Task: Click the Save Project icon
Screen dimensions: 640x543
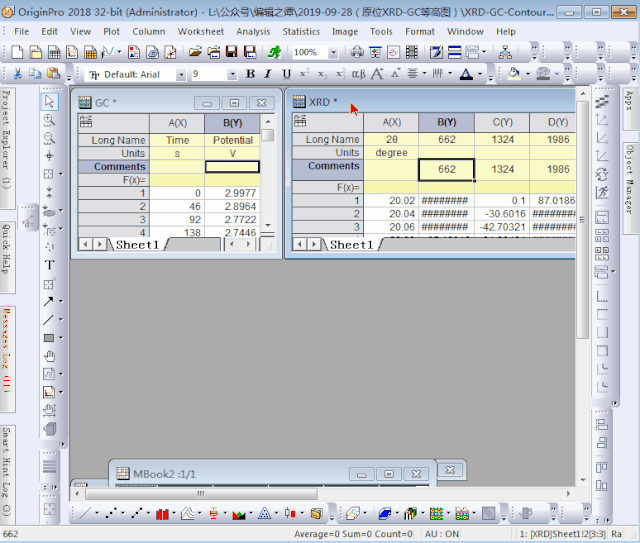Action: 231,52
